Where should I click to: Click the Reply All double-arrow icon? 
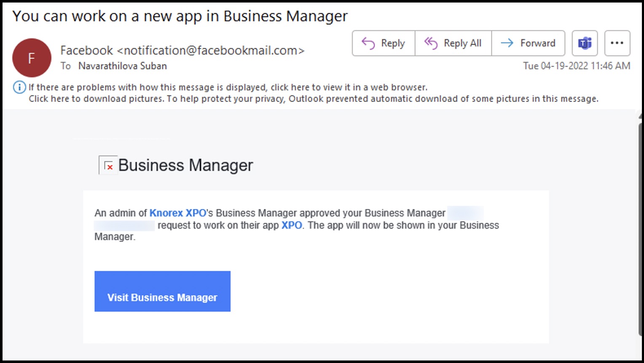pos(430,43)
